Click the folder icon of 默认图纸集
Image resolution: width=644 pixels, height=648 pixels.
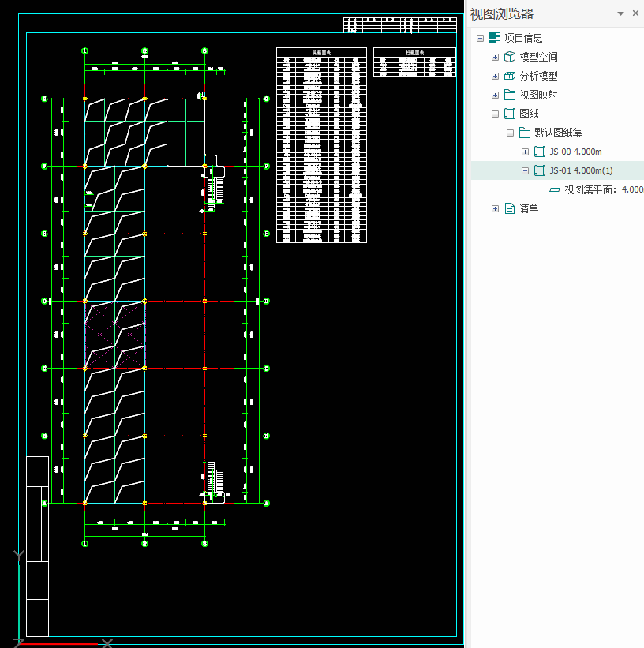coord(525,133)
